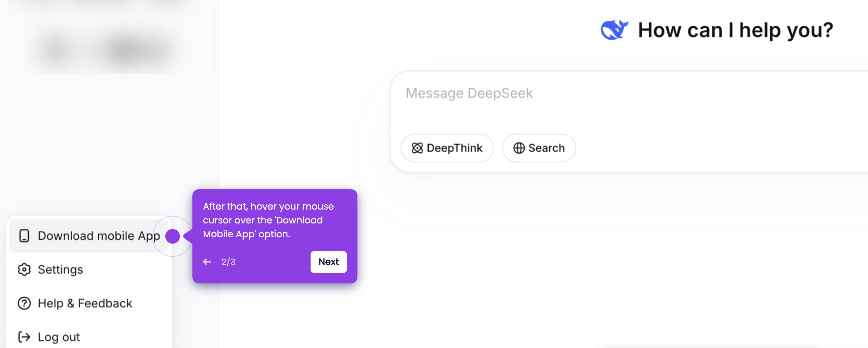The width and height of the screenshot is (868, 348).
Task: Click the Log out arrow icon
Action: point(24,337)
